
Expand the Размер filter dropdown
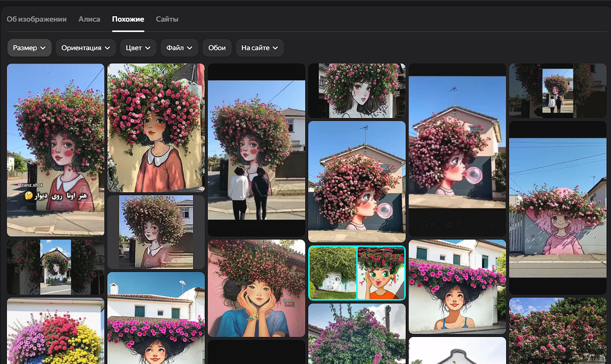tap(30, 48)
